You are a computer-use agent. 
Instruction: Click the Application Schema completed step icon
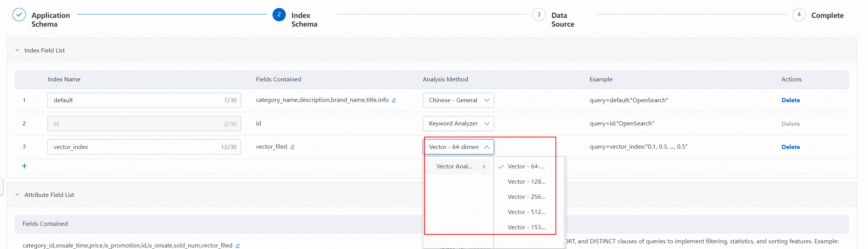pos(19,15)
